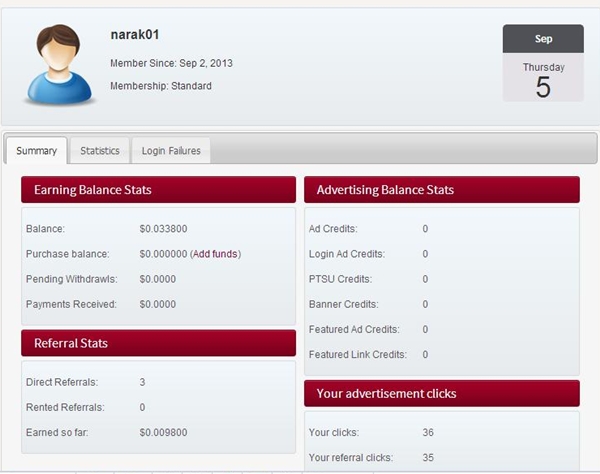Click the PTSU Credits label
The image size is (600, 474).
pyautogui.click(x=340, y=279)
